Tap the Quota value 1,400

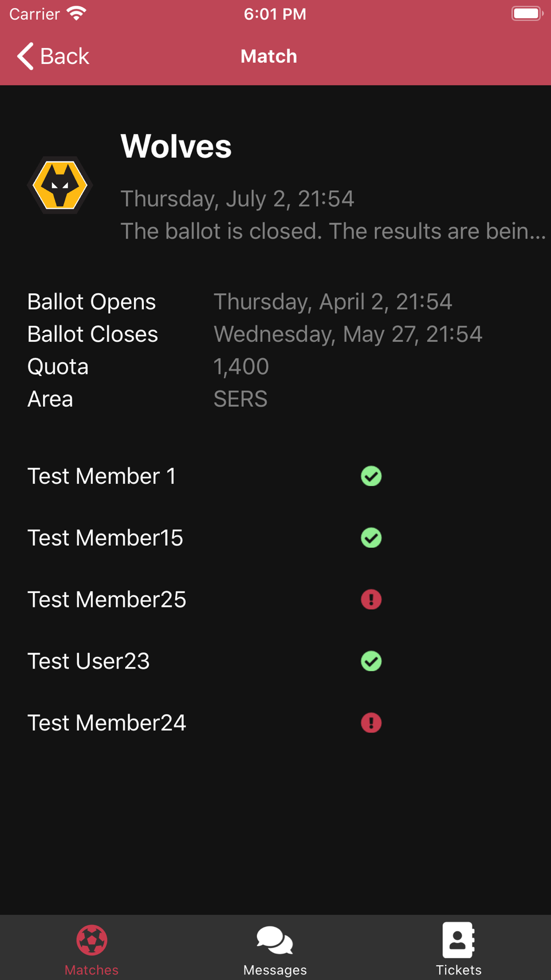[x=241, y=367]
